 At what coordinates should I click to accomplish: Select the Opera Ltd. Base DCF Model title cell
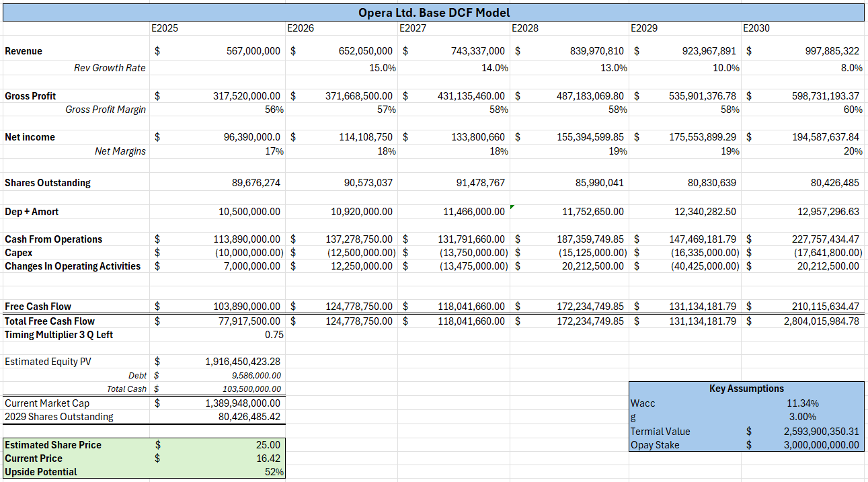pos(434,12)
